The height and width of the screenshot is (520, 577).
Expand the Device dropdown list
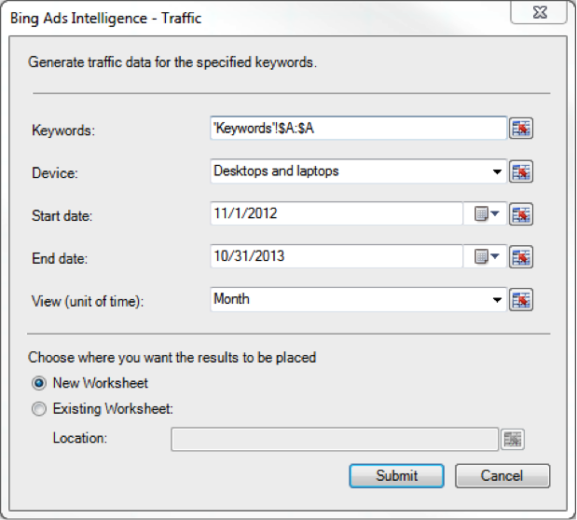[x=497, y=171]
